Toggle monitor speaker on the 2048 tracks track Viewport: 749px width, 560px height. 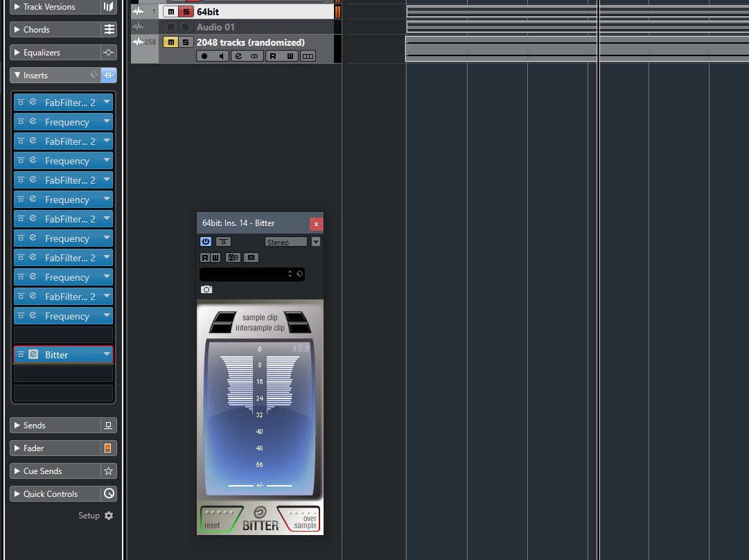(221, 56)
